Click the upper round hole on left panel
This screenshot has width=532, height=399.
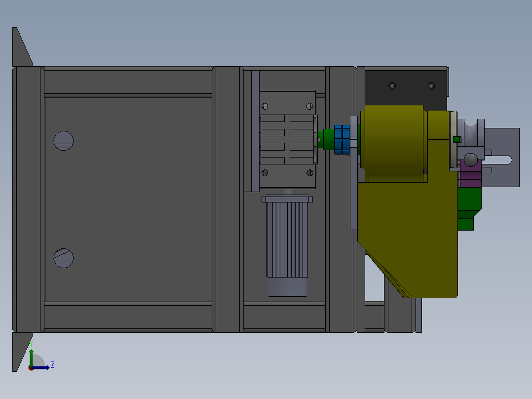(x=64, y=141)
